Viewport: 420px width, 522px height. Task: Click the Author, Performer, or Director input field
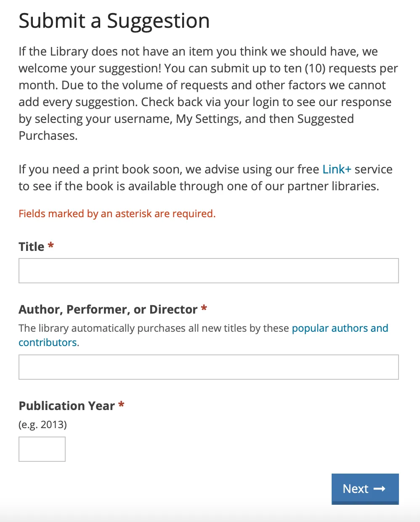(208, 367)
